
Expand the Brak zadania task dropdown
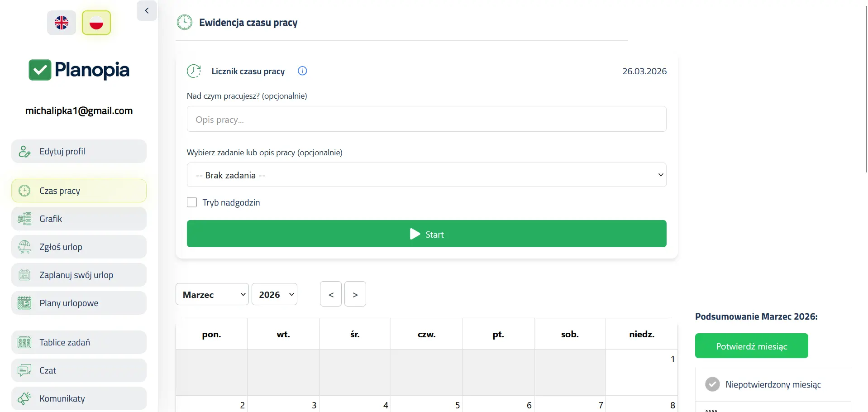(426, 175)
